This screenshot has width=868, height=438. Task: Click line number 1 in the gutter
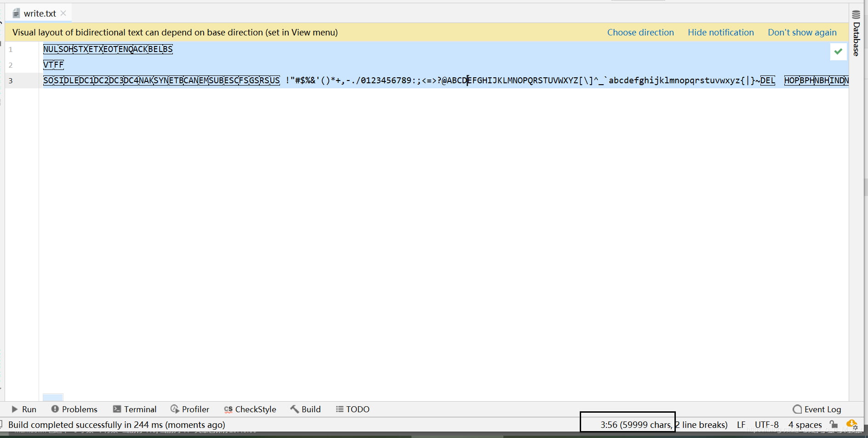pos(11,49)
